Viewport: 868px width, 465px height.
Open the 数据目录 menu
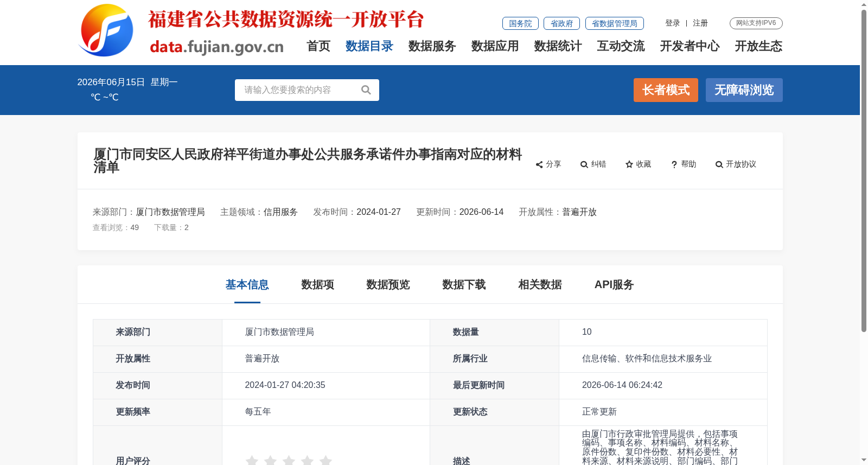click(369, 46)
